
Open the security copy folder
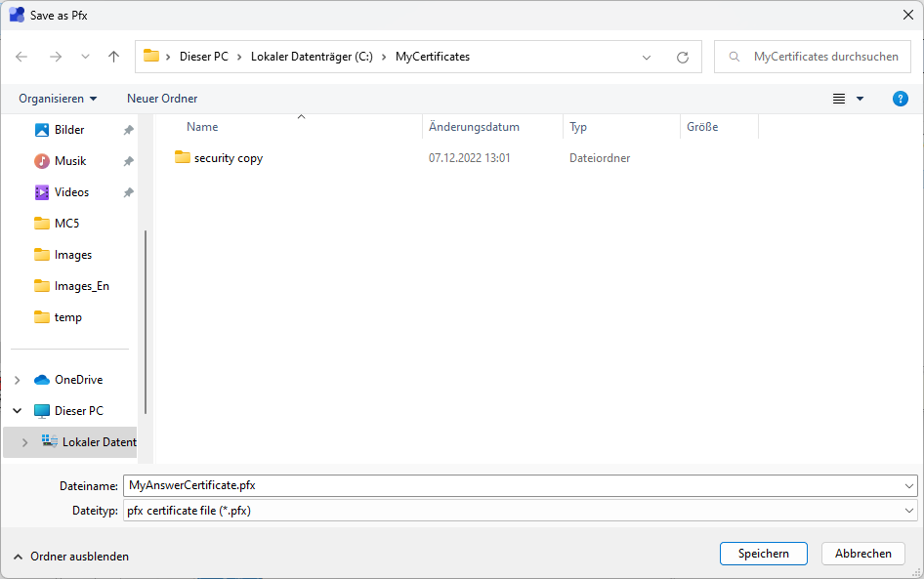pyautogui.click(x=228, y=158)
